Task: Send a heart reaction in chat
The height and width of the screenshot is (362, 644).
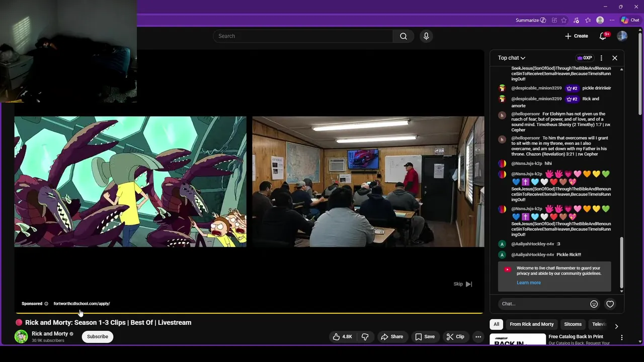Action: pyautogui.click(x=610, y=304)
